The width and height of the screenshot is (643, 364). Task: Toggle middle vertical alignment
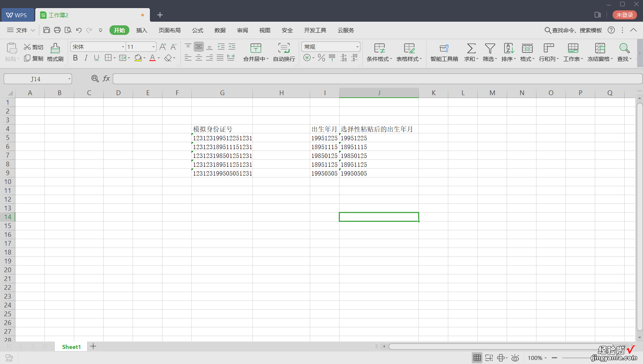coord(199,47)
